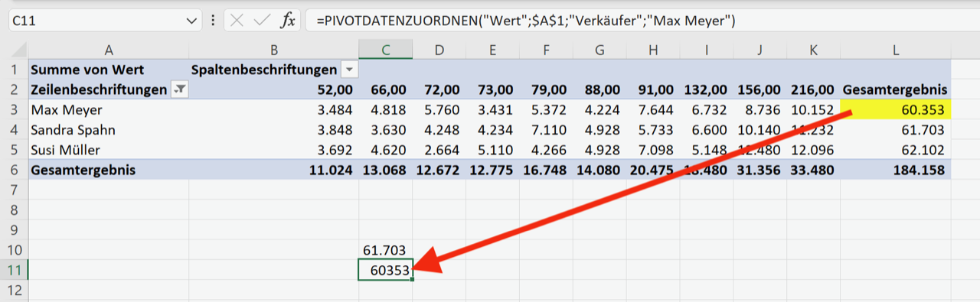Image resolution: width=980 pixels, height=302 pixels.
Task: Select column L header
Action: coord(895,50)
